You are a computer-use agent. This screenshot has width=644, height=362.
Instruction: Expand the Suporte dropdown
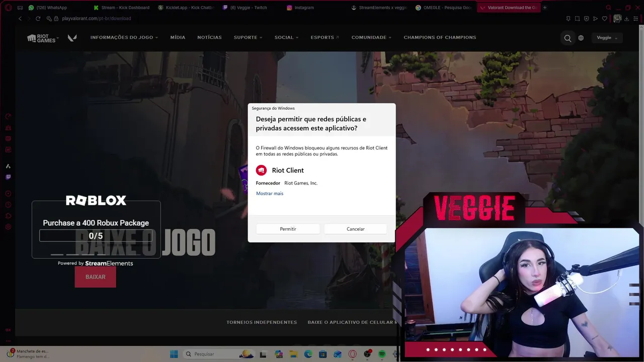(x=248, y=37)
